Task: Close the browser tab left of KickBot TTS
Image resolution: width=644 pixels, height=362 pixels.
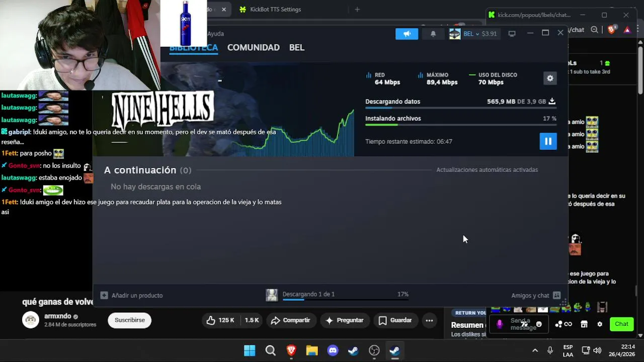Action: click(224, 9)
